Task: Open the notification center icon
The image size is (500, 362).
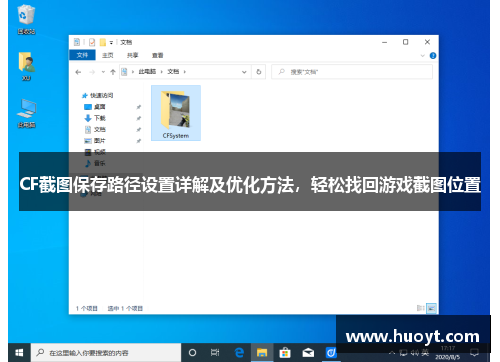Action: coord(474,353)
